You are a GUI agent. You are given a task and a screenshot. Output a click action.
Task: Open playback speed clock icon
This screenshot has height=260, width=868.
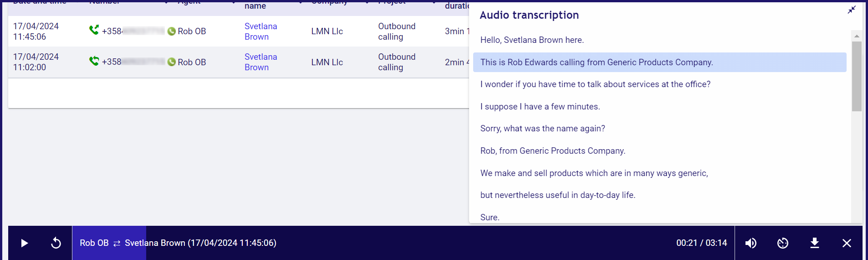click(x=783, y=243)
